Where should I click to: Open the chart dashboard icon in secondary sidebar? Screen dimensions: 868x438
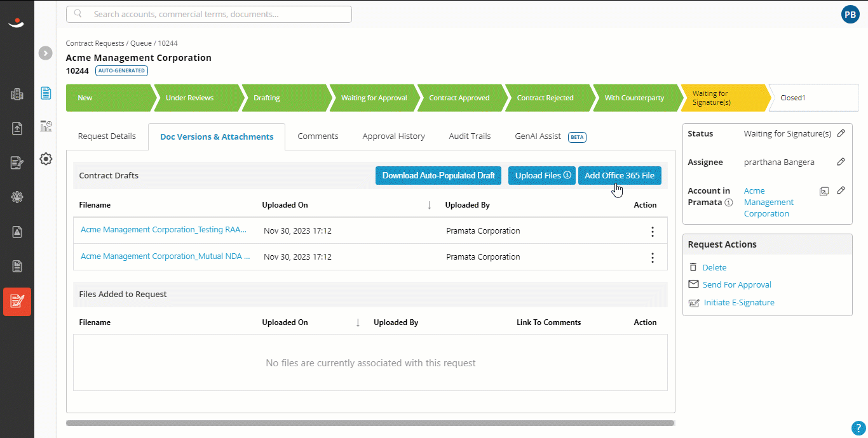[x=46, y=126]
